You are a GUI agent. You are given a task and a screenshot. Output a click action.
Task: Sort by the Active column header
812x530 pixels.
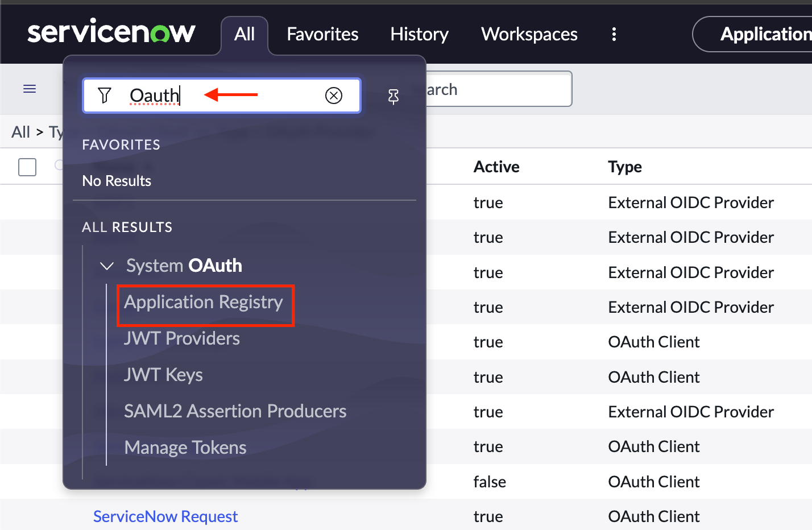point(496,167)
